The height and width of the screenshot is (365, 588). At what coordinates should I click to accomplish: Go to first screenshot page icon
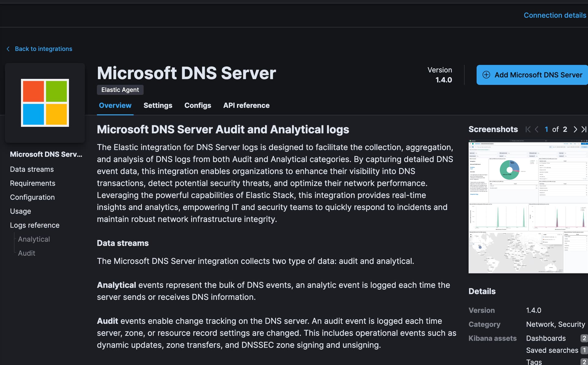point(528,130)
